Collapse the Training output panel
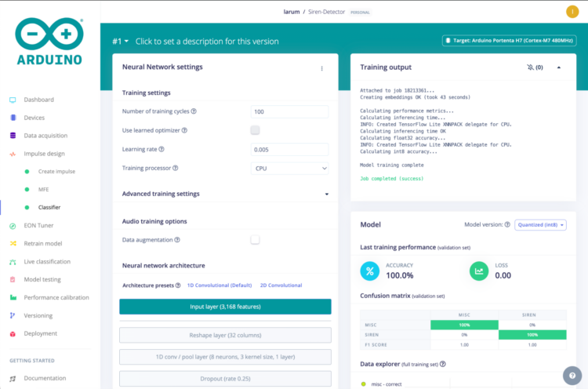Viewport: 588px width, 389px height. [x=559, y=67]
